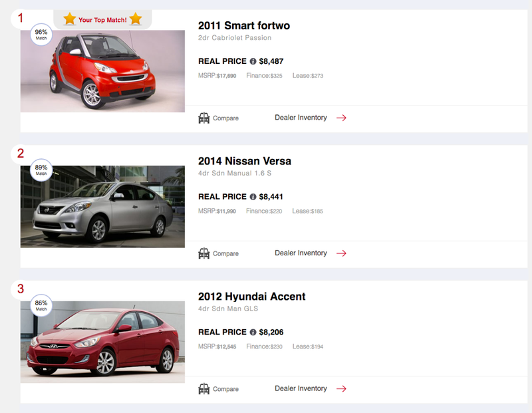
Task: Click the Compare car icon for Nissan Versa
Action: (204, 253)
